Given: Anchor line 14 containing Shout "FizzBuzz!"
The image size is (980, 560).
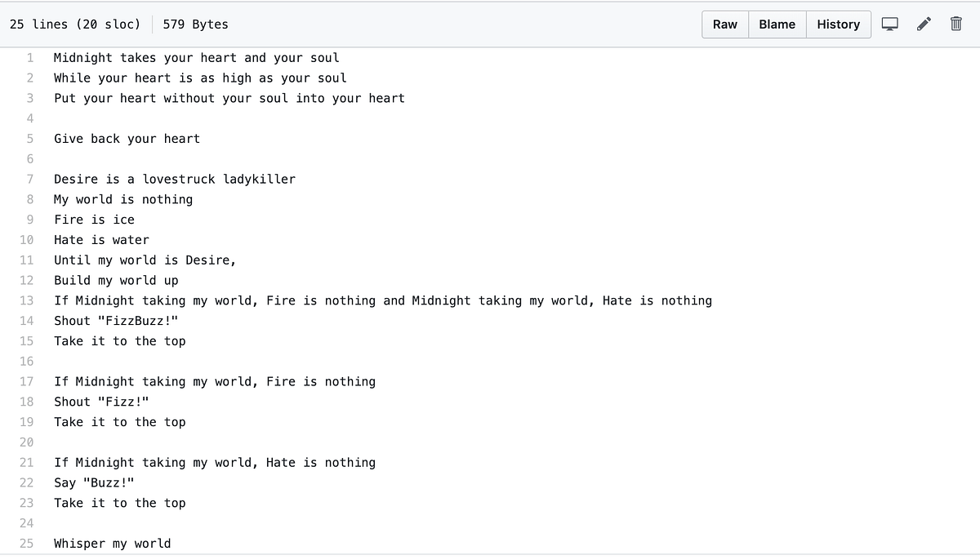Looking at the screenshot, I should pyautogui.click(x=26, y=320).
